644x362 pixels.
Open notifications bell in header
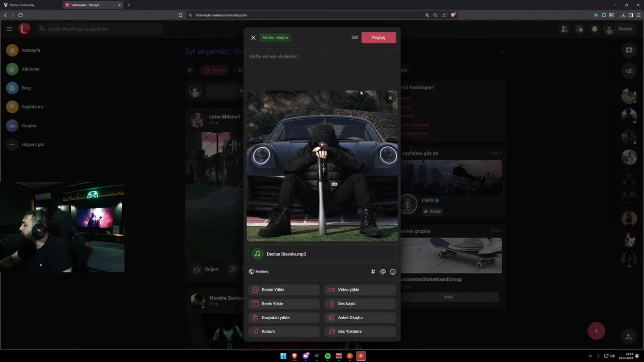594,29
